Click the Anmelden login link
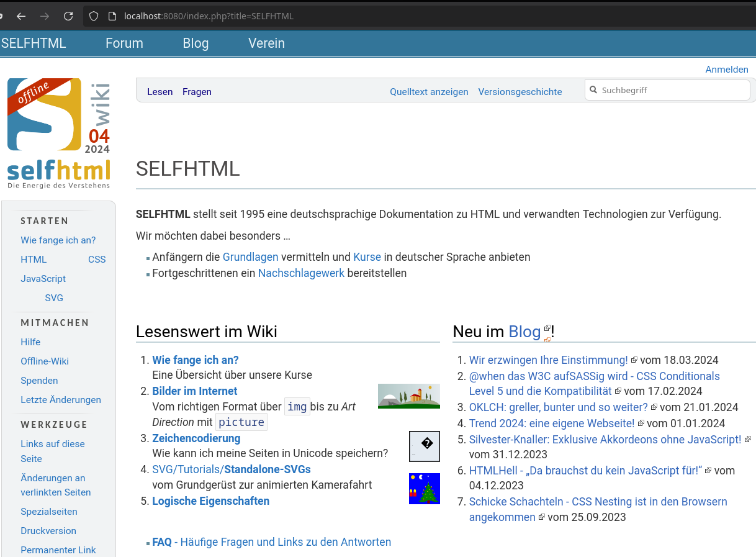Screen dimensions: 756x557 726,70
